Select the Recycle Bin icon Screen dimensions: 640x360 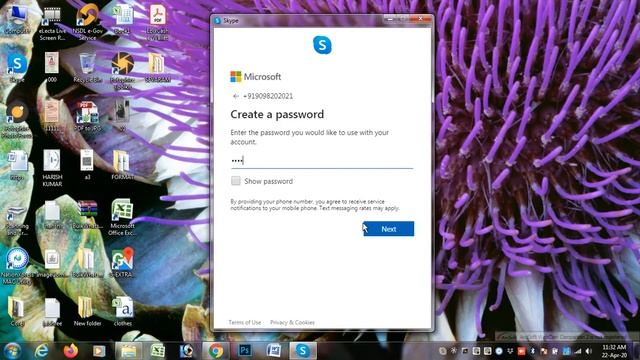pos(87,68)
